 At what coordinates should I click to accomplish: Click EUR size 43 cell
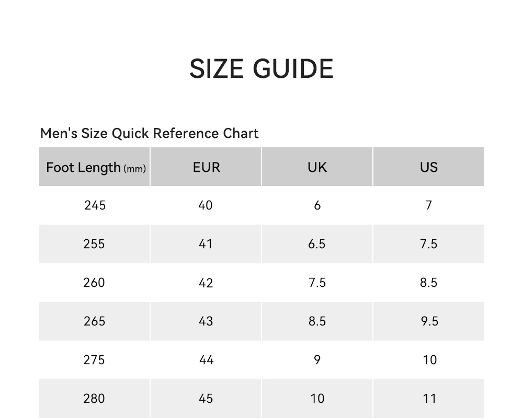pos(206,321)
